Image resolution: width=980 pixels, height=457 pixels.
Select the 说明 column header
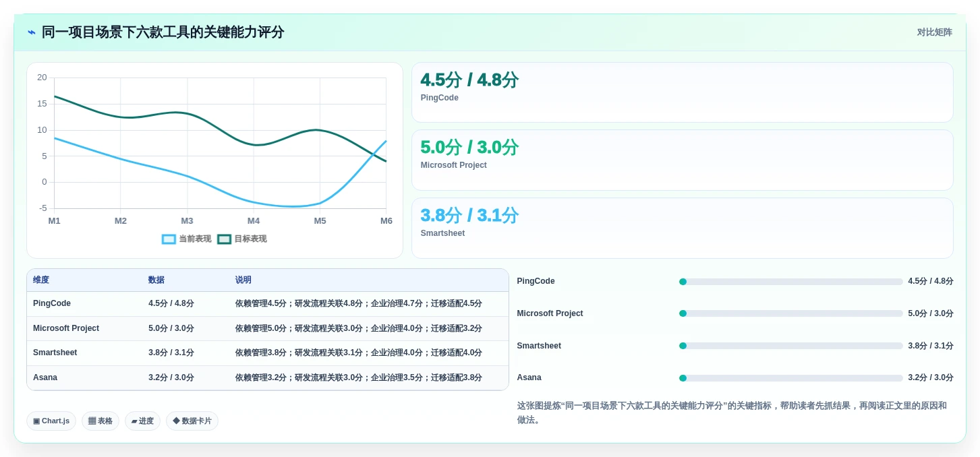(x=243, y=280)
